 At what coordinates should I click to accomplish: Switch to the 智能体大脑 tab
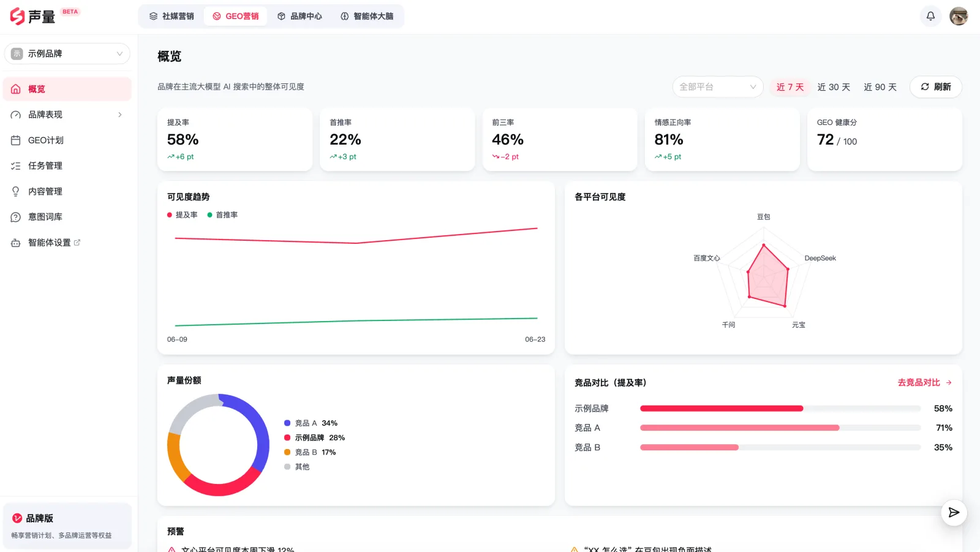pyautogui.click(x=367, y=17)
